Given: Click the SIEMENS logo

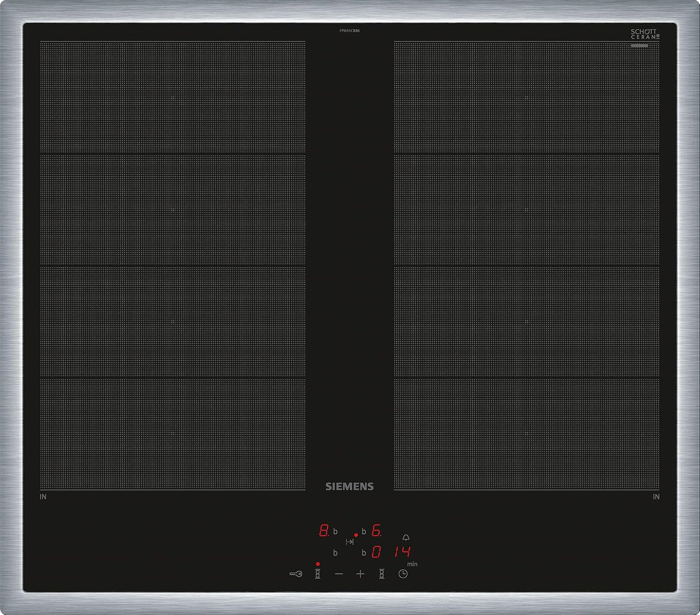Looking at the screenshot, I should (349, 487).
